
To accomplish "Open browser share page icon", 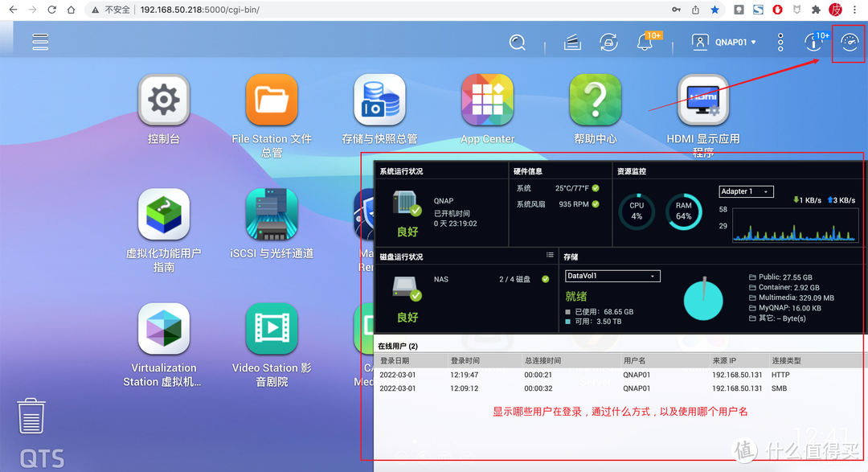I will point(695,10).
